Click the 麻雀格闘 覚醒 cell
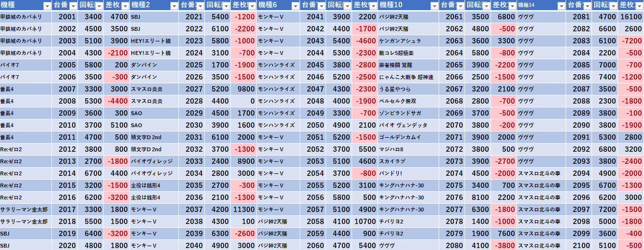This screenshot has width=644, height=250. point(408,65)
